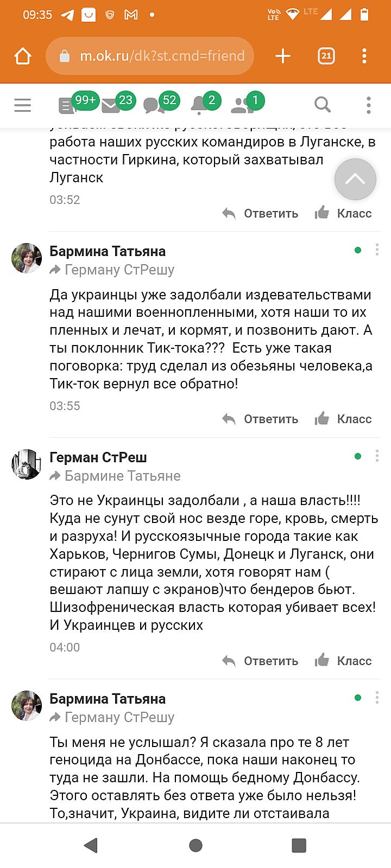Open discussions with 52 badge
Viewport: 391px width, 868px height.
pos(155,105)
